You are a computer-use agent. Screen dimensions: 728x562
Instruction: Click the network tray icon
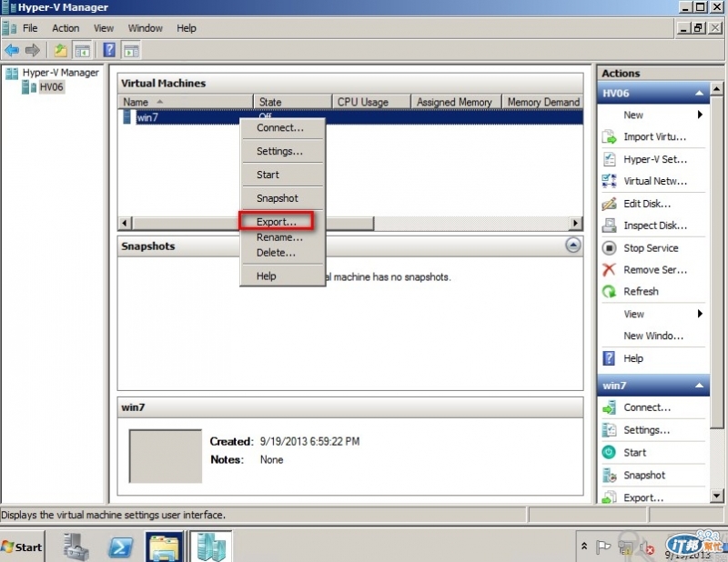click(625, 548)
